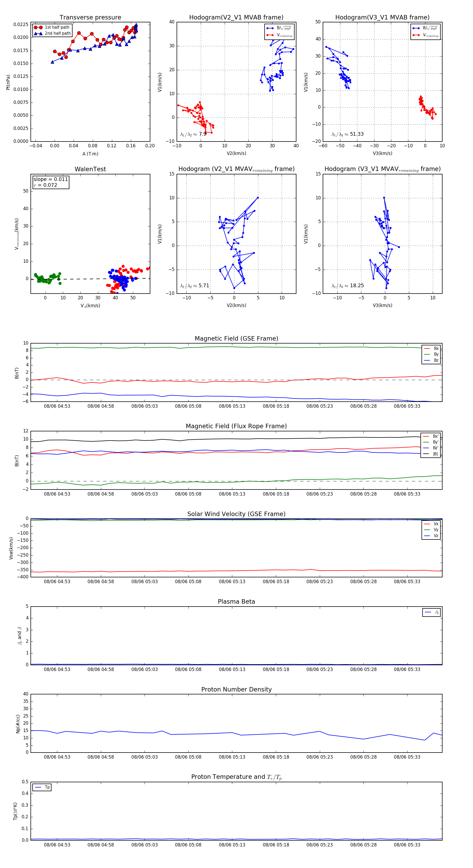Click 'Solar Wind Velocity (GSE Frame)' title
473x868 pixels.
click(x=236, y=514)
